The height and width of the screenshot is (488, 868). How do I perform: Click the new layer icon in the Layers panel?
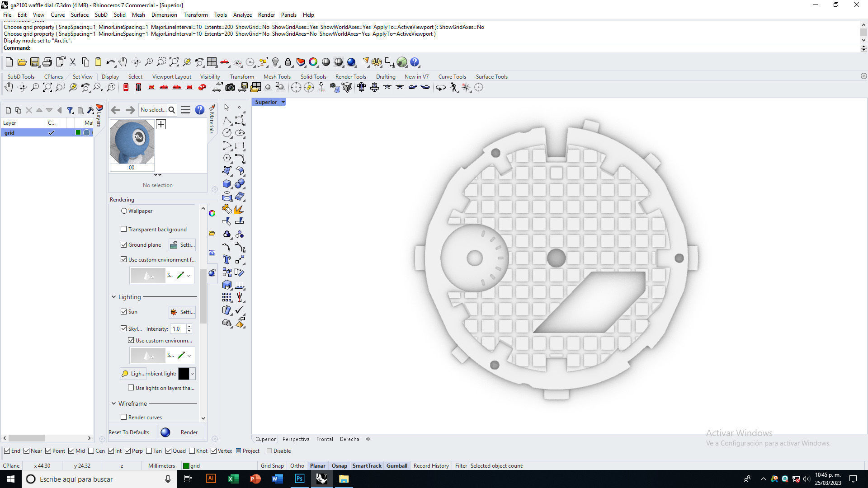pyautogui.click(x=8, y=110)
